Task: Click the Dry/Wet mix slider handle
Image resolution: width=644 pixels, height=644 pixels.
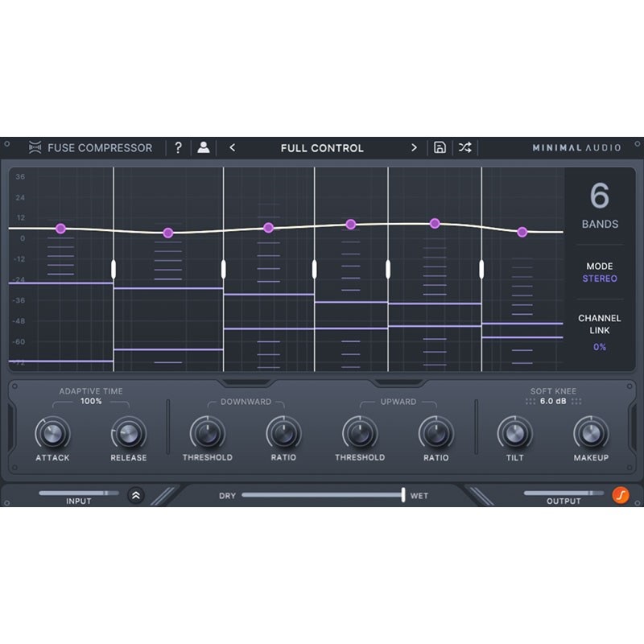Action: pos(403,495)
